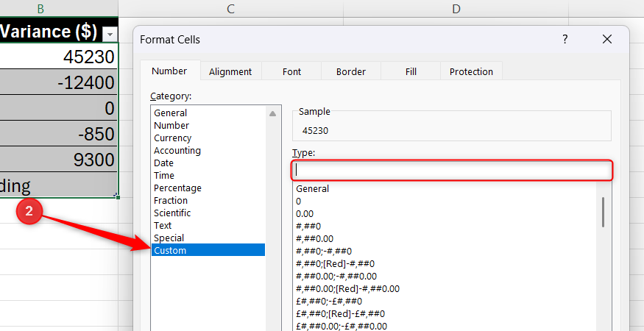Select column C header in the worksheet
644x331 pixels.
coord(231,9)
